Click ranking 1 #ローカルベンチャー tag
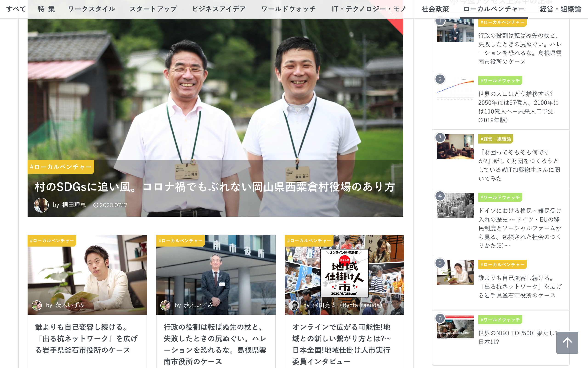This screenshot has width=588, height=368. click(x=502, y=22)
